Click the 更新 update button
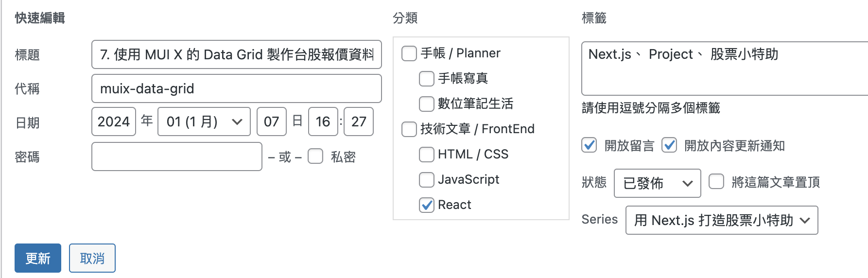Viewport: 868px width, 278px height. pos(38,258)
